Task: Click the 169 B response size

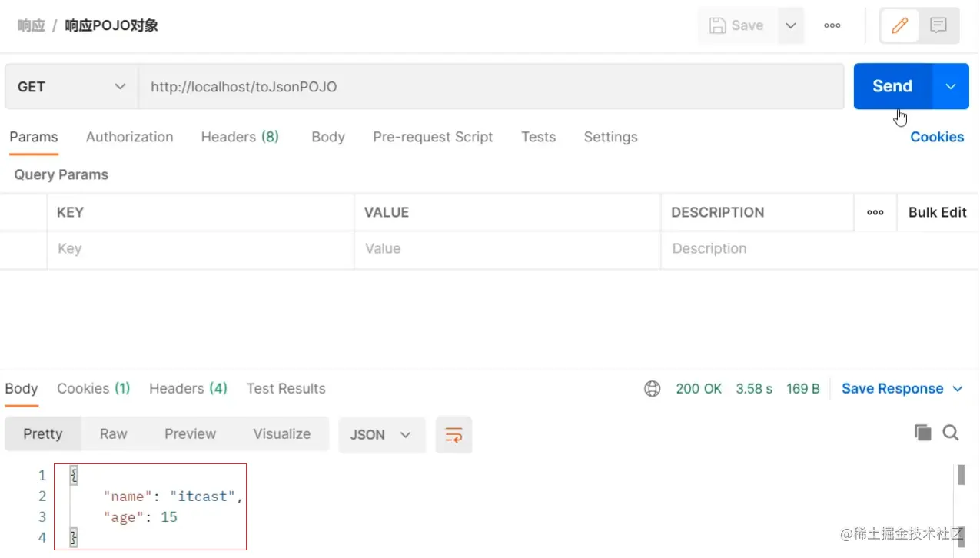Action: coord(803,389)
